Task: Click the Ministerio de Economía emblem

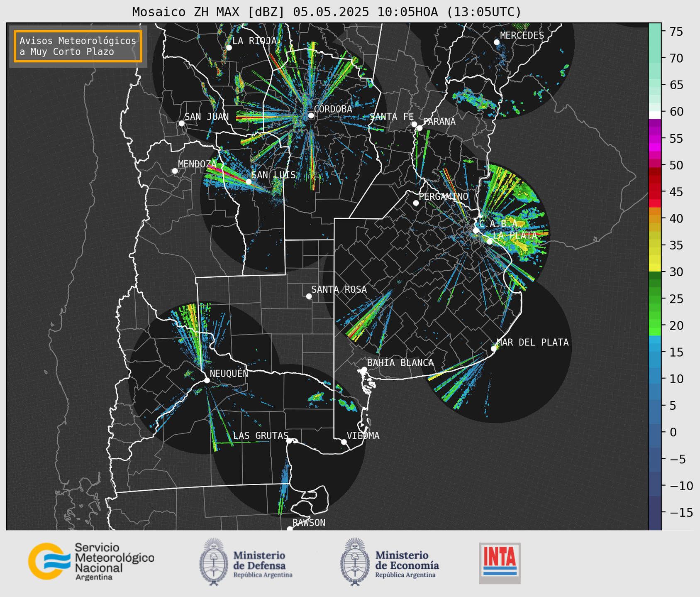Action: 355,562
